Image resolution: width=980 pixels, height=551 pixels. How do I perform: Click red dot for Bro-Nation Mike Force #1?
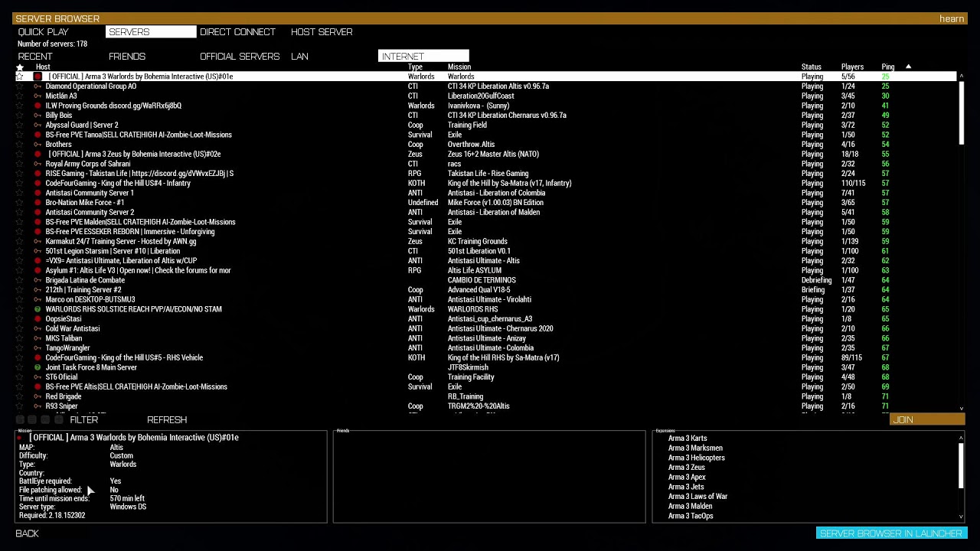point(38,203)
